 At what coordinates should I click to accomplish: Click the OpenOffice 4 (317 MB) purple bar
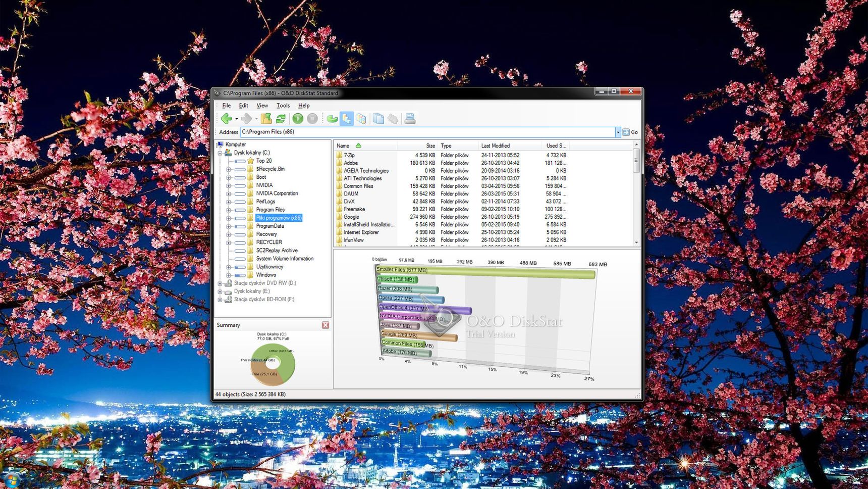[425, 308]
